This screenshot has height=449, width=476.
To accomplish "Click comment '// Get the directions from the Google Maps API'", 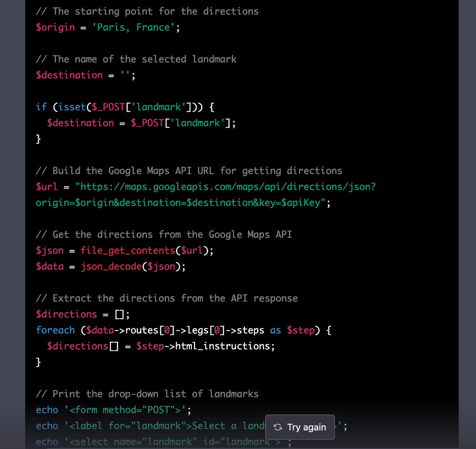I will tap(164, 235).
